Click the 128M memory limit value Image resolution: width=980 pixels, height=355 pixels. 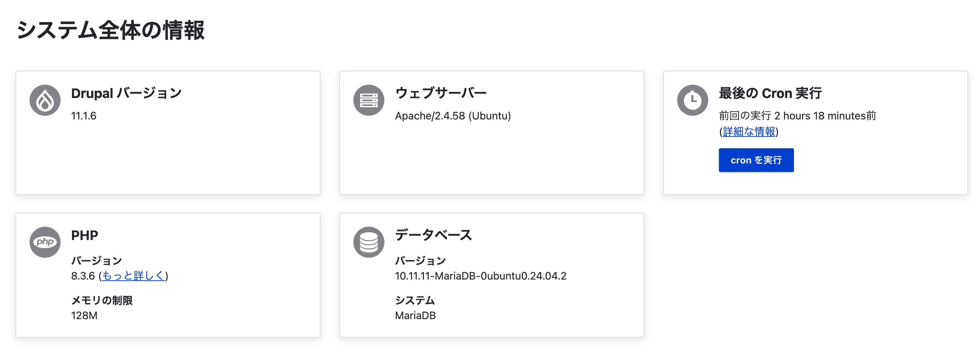pos(84,316)
